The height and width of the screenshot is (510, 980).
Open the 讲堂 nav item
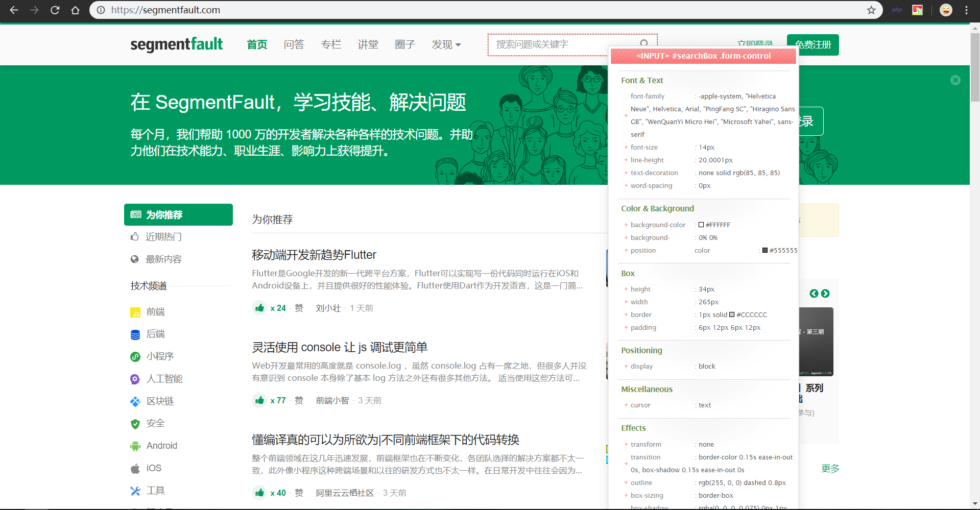[368, 44]
